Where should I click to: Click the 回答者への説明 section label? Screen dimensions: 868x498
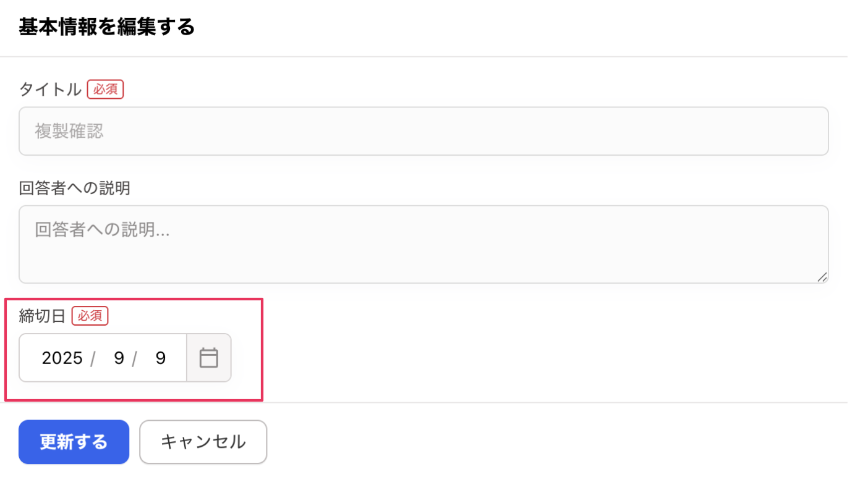74,188
